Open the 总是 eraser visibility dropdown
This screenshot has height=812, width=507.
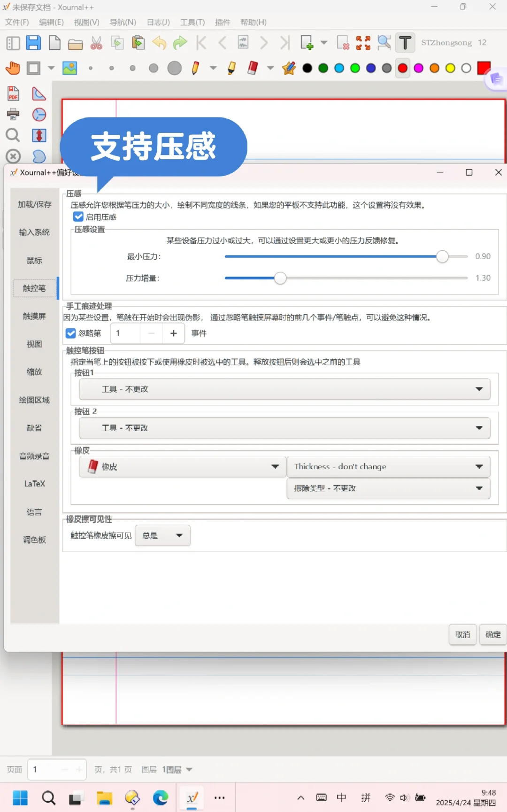coord(163,535)
